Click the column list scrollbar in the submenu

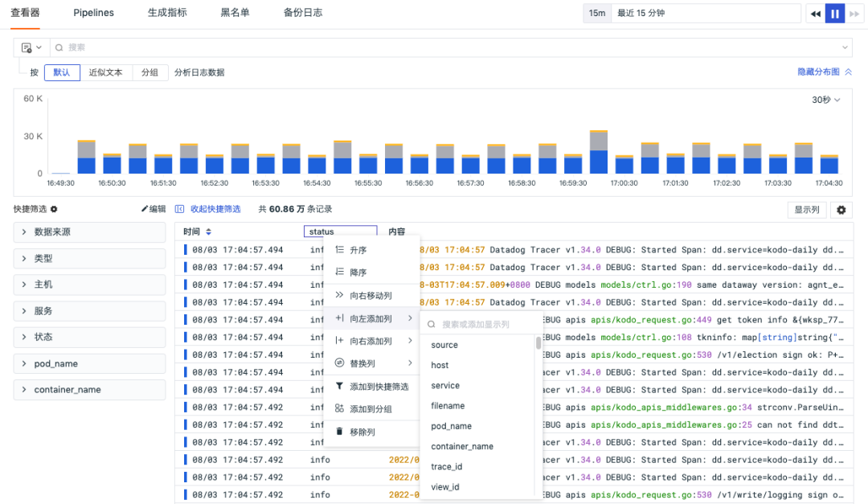538,343
